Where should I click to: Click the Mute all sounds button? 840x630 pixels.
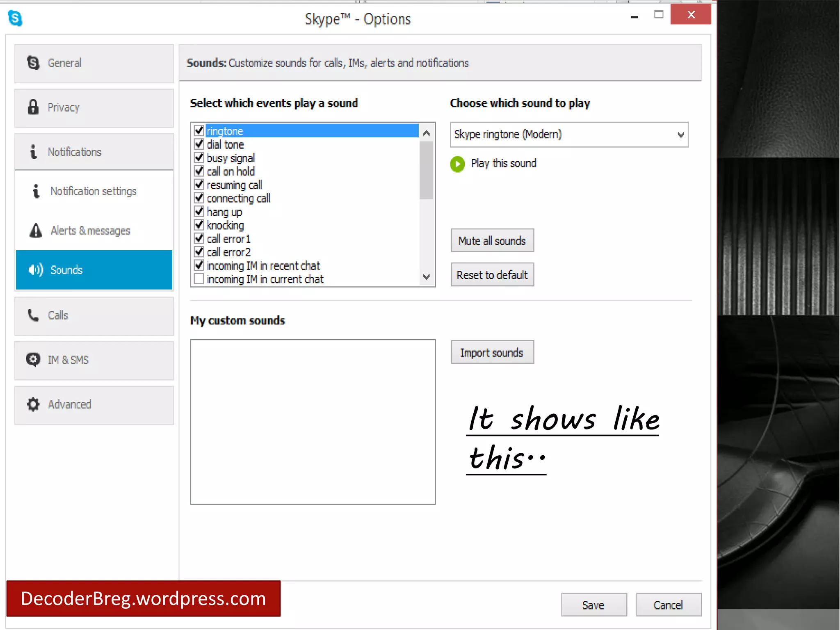493,240
